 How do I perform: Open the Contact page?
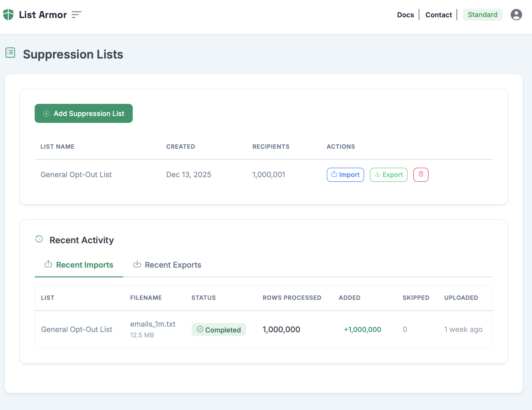pyautogui.click(x=439, y=15)
